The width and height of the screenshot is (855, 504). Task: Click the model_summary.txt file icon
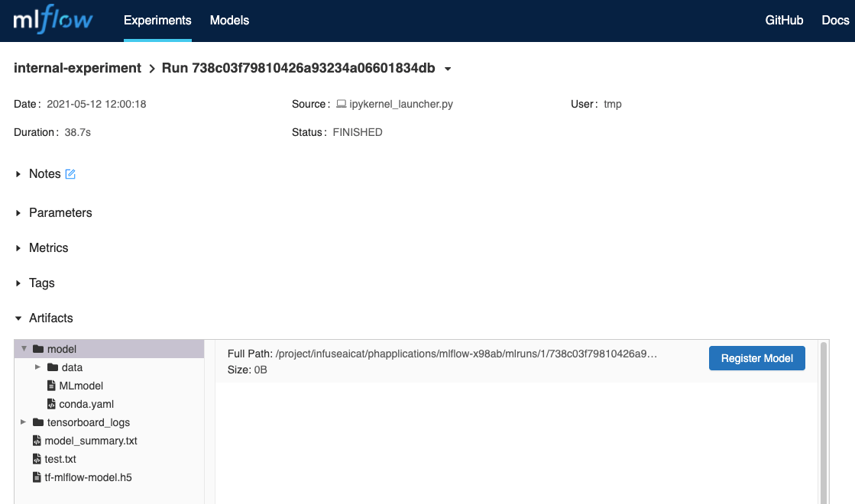point(37,441)
